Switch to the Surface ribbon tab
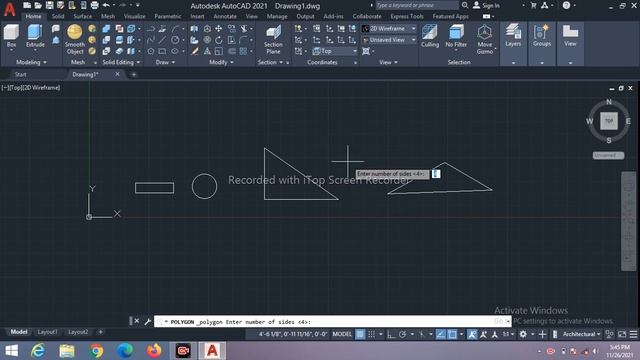The height and width of the screenshot is (360, 640). click(x=82, y=16)
